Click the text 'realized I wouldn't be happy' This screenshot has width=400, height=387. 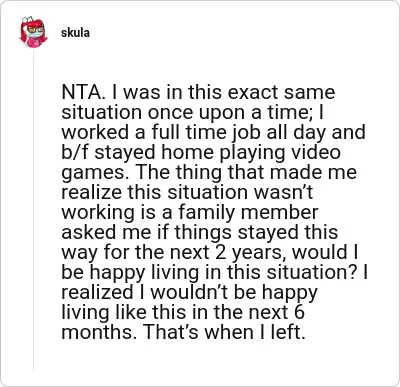pos(190,292)
